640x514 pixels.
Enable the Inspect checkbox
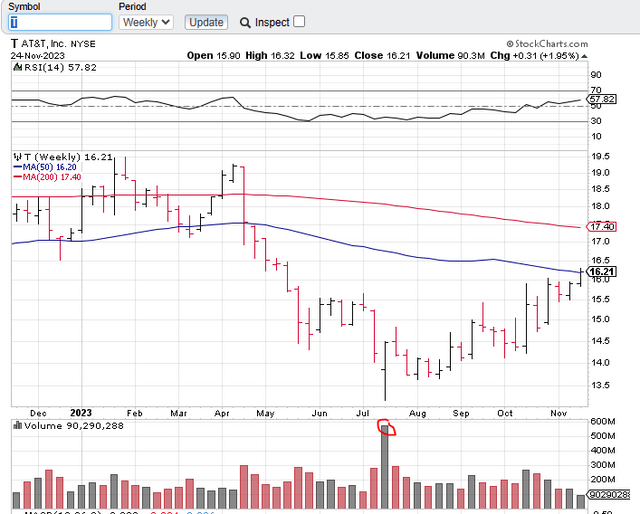(x=300, y=22)
